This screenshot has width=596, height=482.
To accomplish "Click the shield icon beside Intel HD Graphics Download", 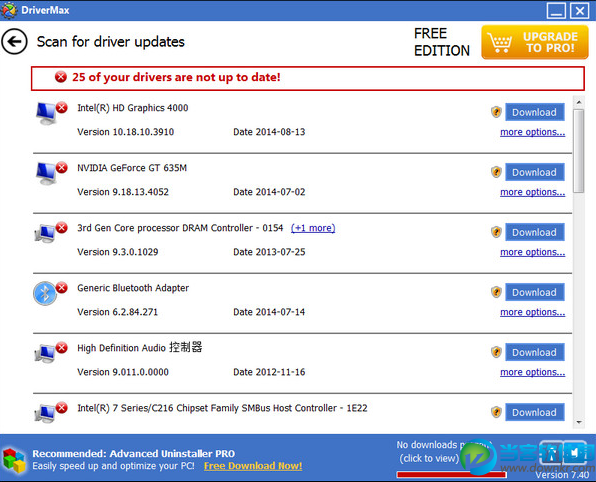I will 496,112.
